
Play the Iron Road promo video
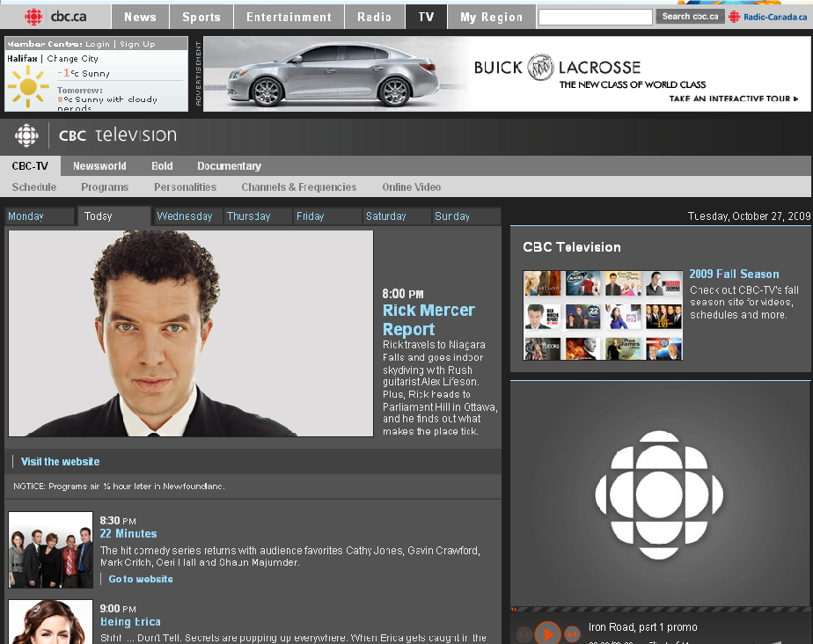(x=547, y=633)
